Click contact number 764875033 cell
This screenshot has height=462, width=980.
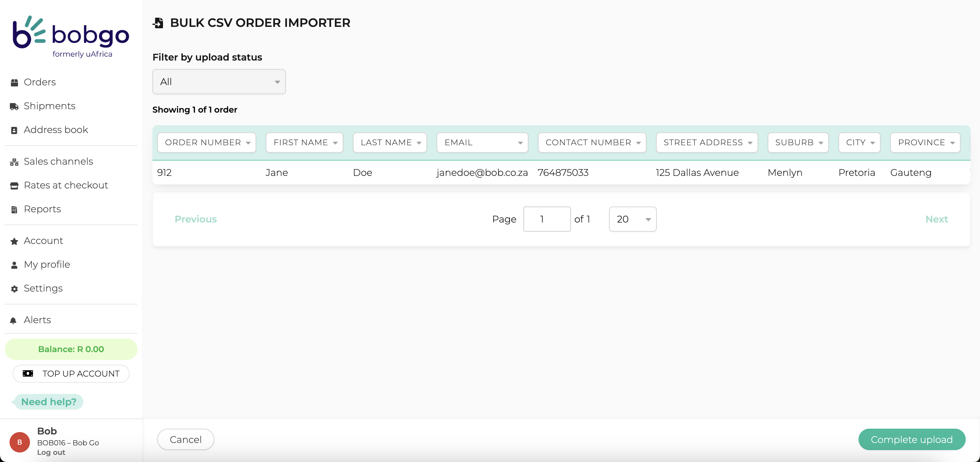point(563,172)
